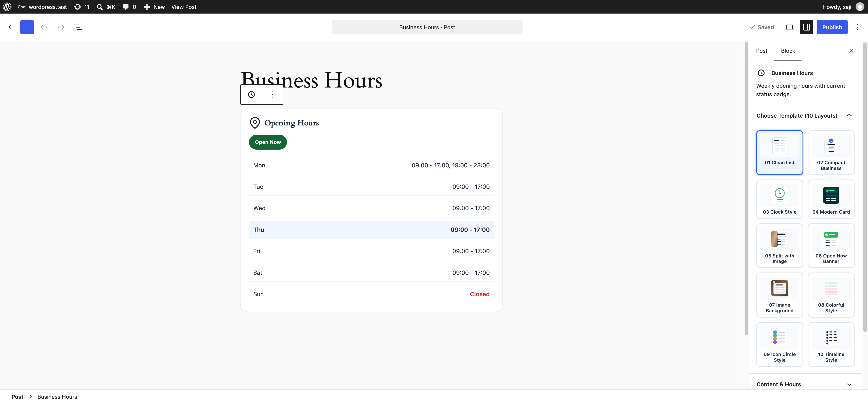Screen dimensions: 868x417
Task: Select the 07 Image Background template
Action: coord(780,295)
